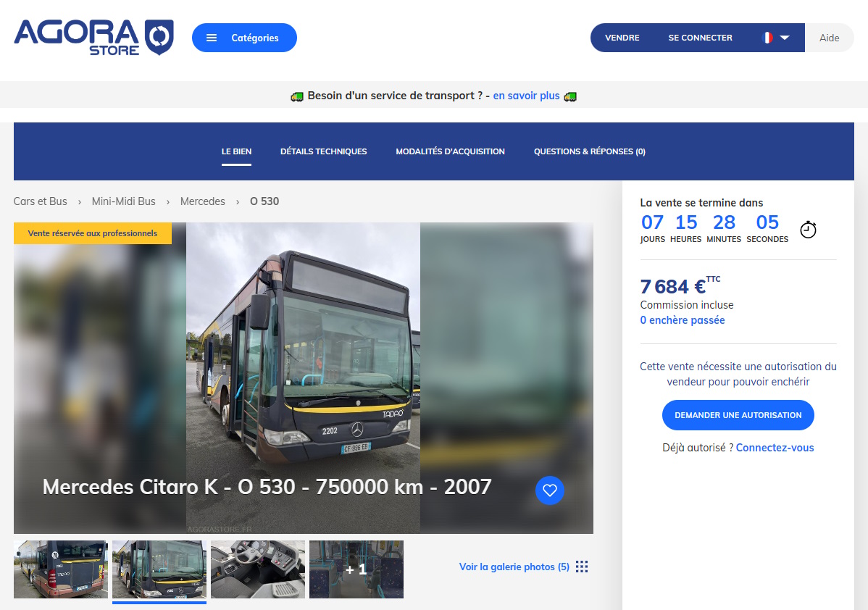Expand the language dropdown arrow
This screenshot has height=610, width=868.
tap(785, 38)
